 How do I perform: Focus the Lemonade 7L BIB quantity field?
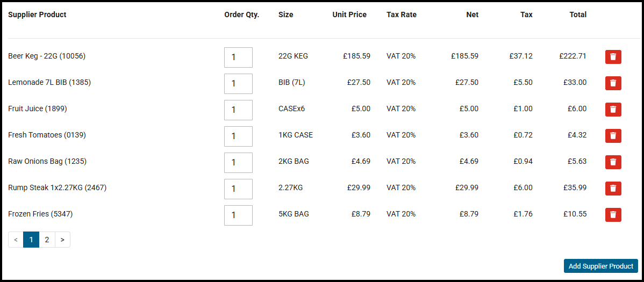(238, 84)
